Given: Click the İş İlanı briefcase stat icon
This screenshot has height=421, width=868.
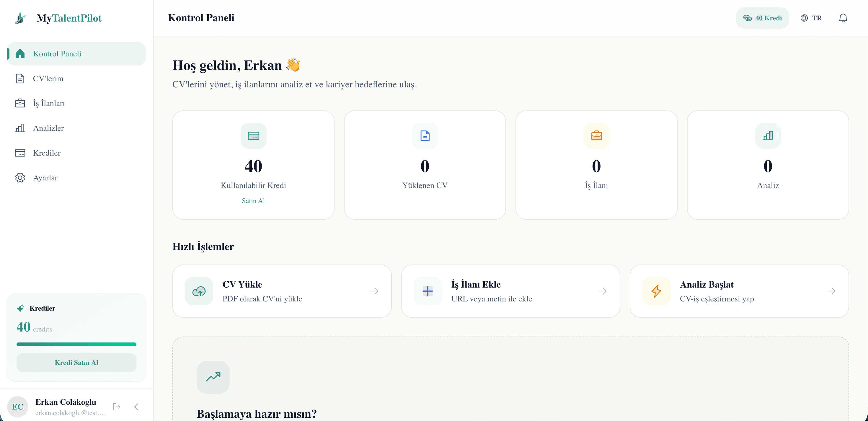Looking at the screenshot, I should point(596,136).
